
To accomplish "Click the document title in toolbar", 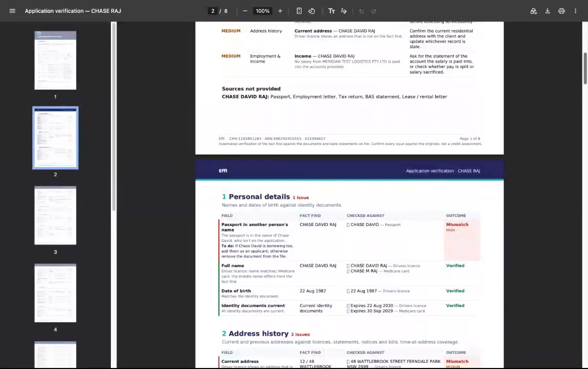I will [x=73, y=11].
